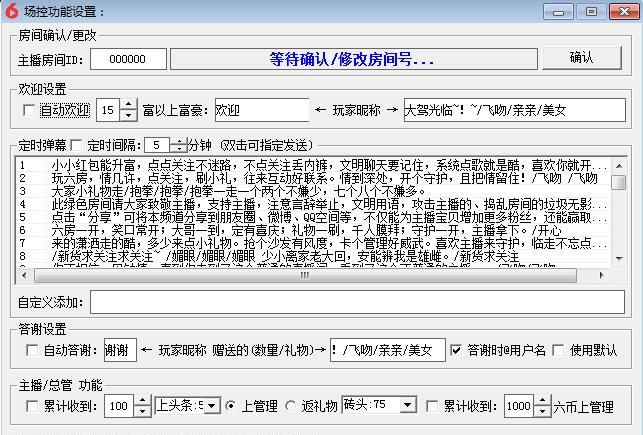The width and height of the screenshot is (643, 435).
Task: Decrease the 定时间隔 minutes stepper
Action: [x=178, y=148]
